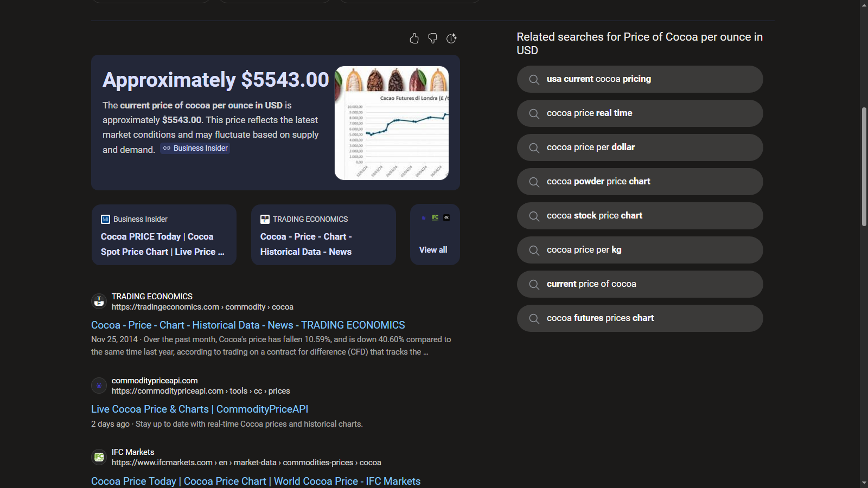Viewport: 868px width, 488px height.
Task: Open the Business Insider citation chip
Action: pyautogui.click(x=195, y=148)
